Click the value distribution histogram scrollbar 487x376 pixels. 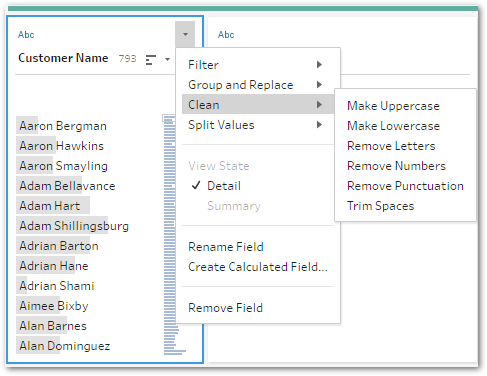(x=170, y=235)
